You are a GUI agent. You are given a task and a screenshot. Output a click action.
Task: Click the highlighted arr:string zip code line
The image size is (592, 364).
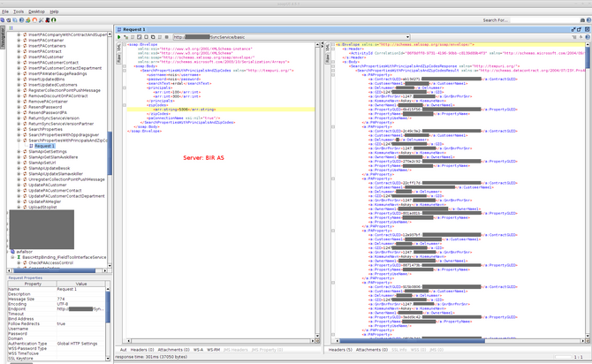click(221, 110)
